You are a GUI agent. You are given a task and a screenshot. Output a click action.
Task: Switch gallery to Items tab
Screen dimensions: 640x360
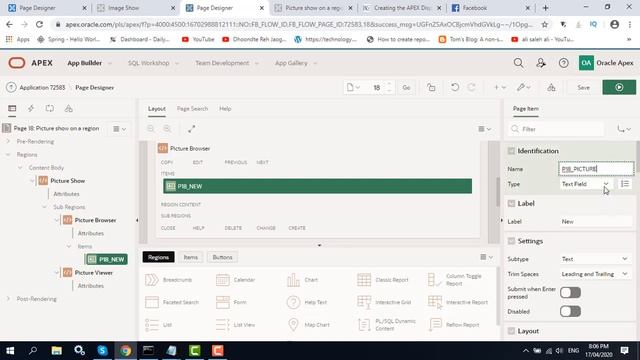pyautogui.click(x=190, y=257)
